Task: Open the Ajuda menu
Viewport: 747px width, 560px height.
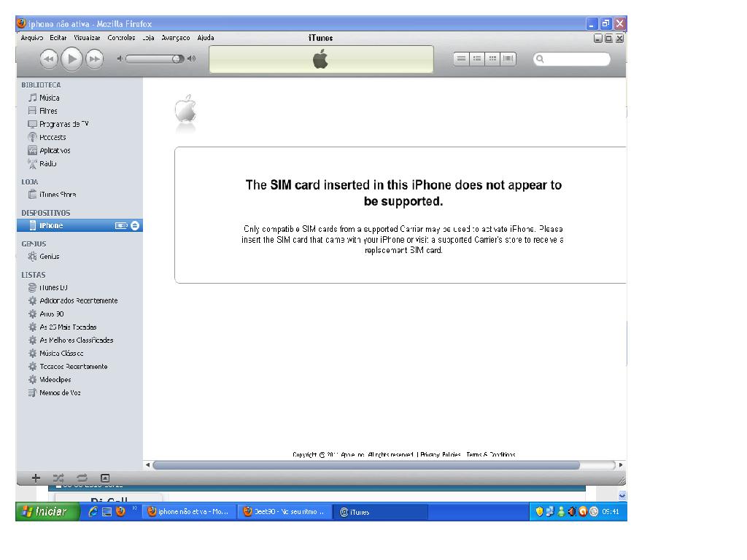Action: click(205, 38)
